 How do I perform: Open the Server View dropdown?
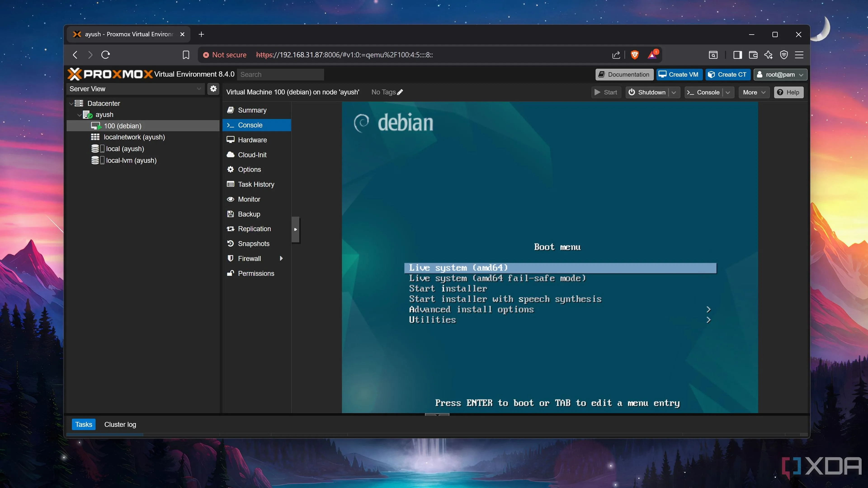tap(135, 89)
